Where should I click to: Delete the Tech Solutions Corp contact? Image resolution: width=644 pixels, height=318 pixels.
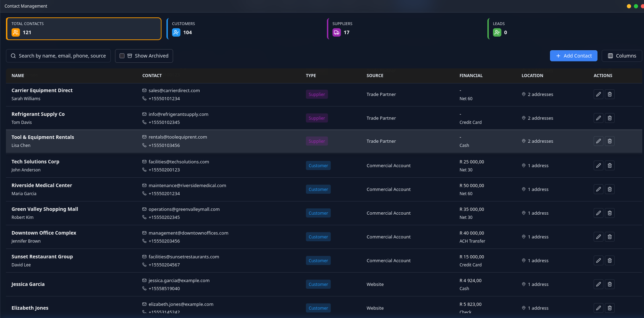coord(610,165)
